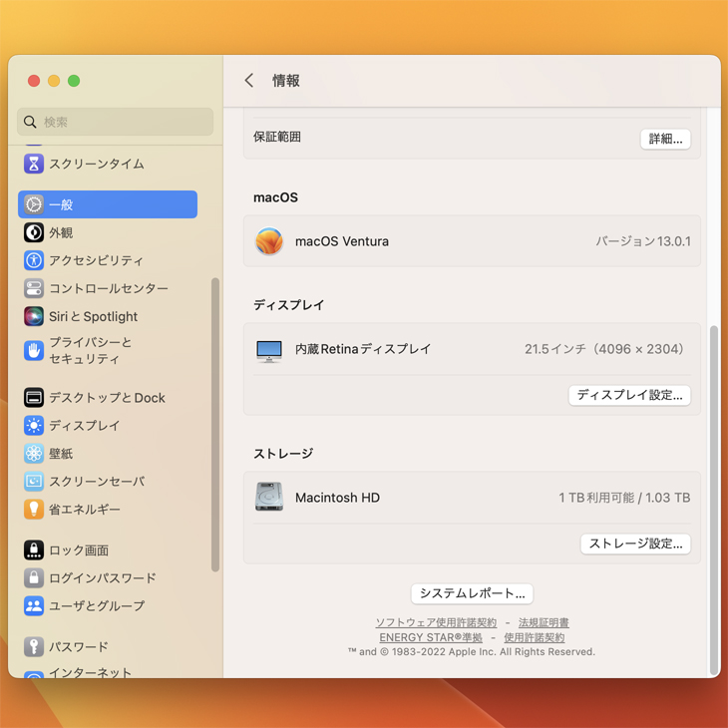Select 外観 sidebar label
This screenshot has height=728, width=728.
pos(61,232)
